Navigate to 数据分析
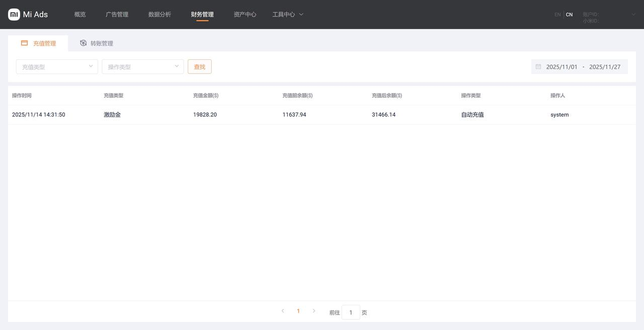 pos(159,15)
